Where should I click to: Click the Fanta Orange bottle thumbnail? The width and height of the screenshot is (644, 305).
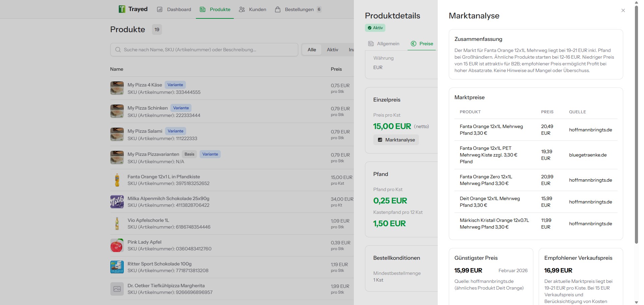117,180
